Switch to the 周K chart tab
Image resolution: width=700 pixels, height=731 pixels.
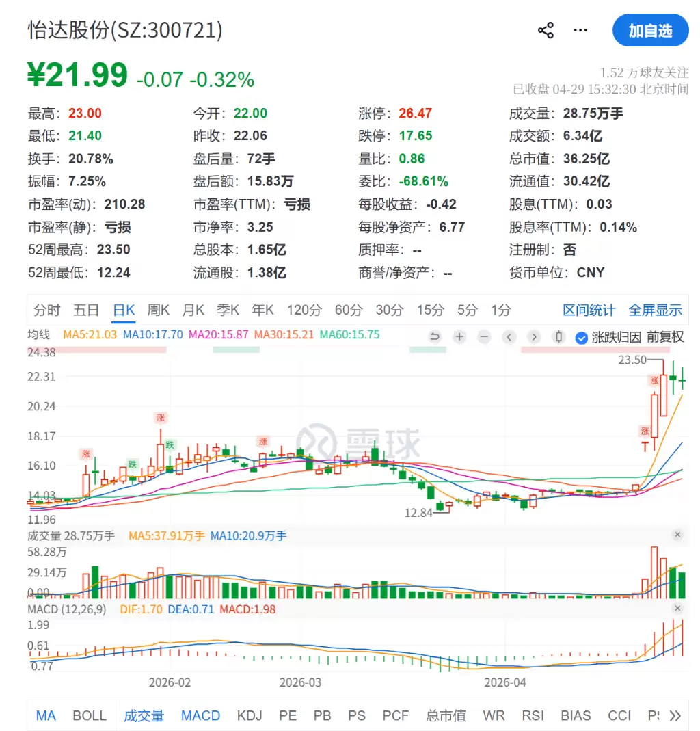pos(158,310)
